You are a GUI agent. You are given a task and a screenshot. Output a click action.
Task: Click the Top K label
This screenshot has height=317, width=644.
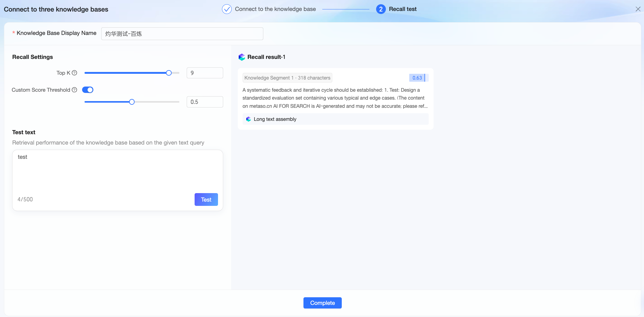coord(63,73)
